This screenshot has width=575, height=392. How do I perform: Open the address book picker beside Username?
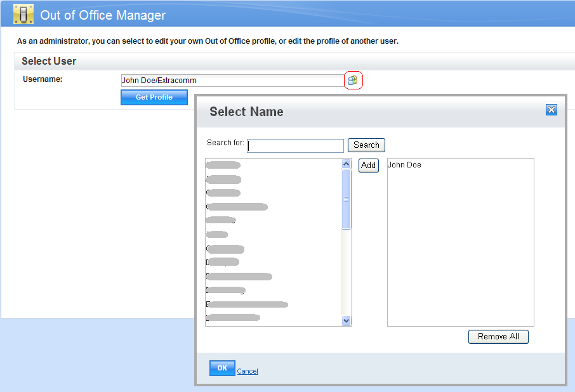pyautogui.click(x=353, y=81)
